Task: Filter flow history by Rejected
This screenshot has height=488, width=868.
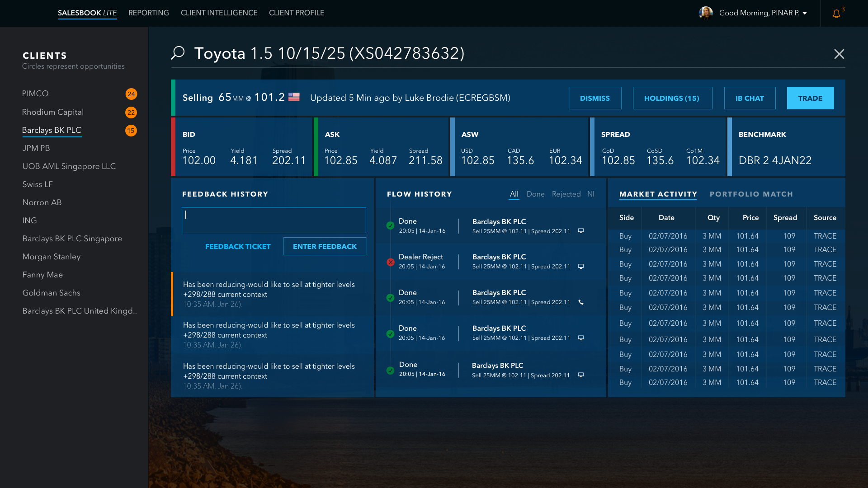Action: (x=566, y=194)
